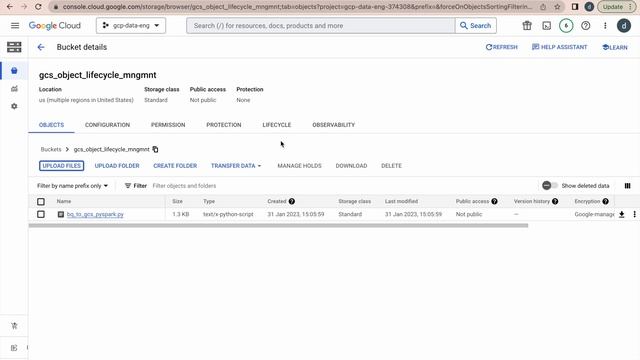The width and height of the screenshot is (640, 360).
Task: Select the Buckets icon in sidebar
Action: pos(14,71)
